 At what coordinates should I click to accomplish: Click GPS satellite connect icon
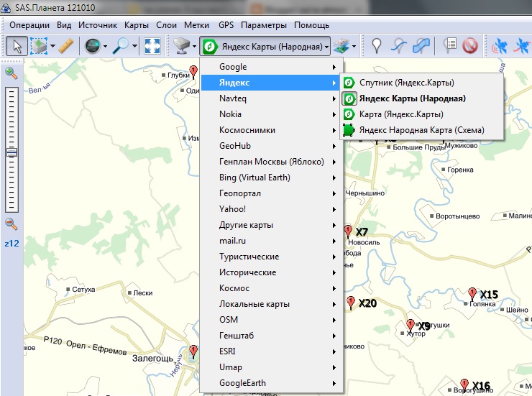pos(500,46)
